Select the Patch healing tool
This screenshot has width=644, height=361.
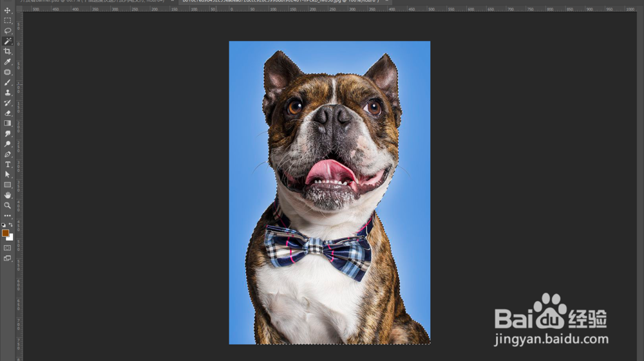(x=7, y=72)
